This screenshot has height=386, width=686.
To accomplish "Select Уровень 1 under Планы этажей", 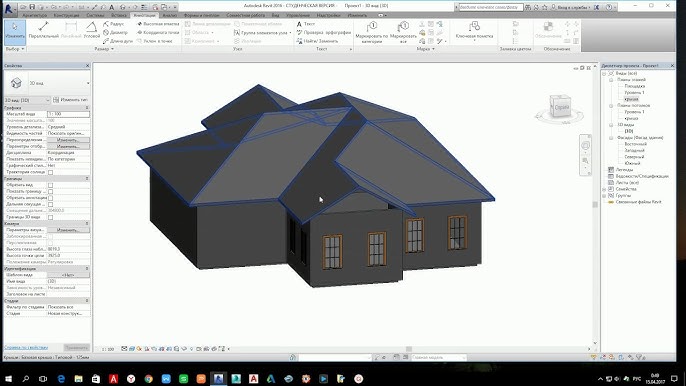I will [x=634, y=93].
